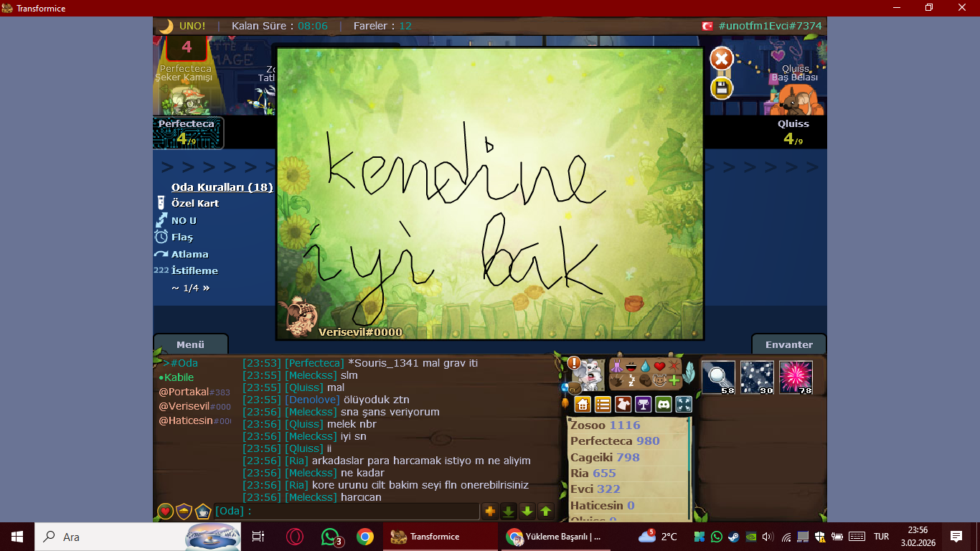980x551 pixels.
Task: Click the İstifleme rule entry
Action: [194, 270]
